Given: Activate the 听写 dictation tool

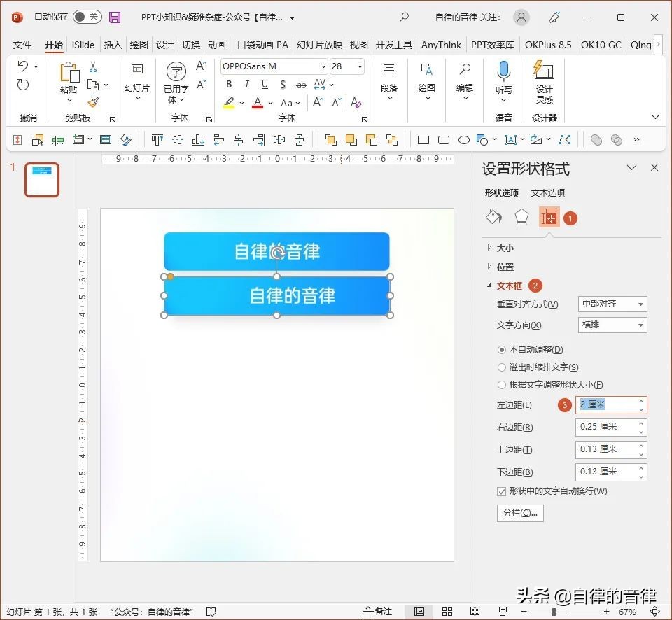Looking at the screenshot, I should tap(503, 79).
